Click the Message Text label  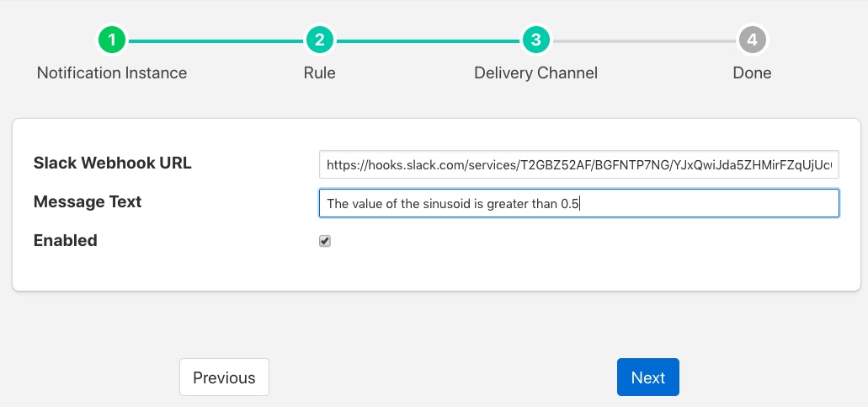click(88, 202)
